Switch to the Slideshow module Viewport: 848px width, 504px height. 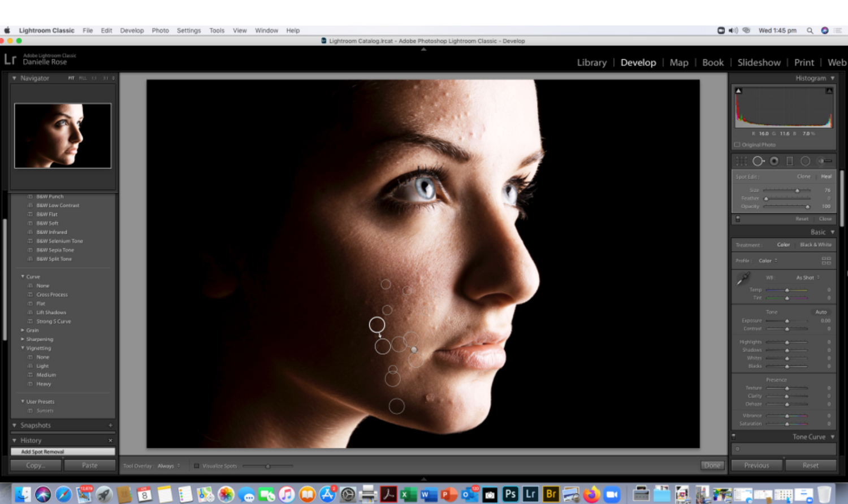[759, 63]
